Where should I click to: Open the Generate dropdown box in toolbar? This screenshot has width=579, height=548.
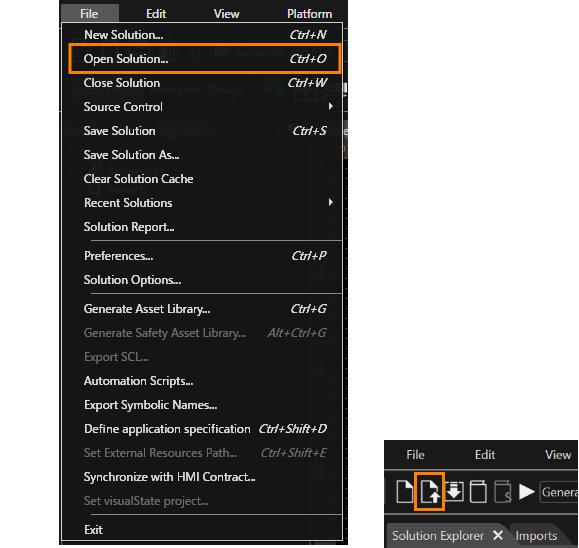click(559, 492)
